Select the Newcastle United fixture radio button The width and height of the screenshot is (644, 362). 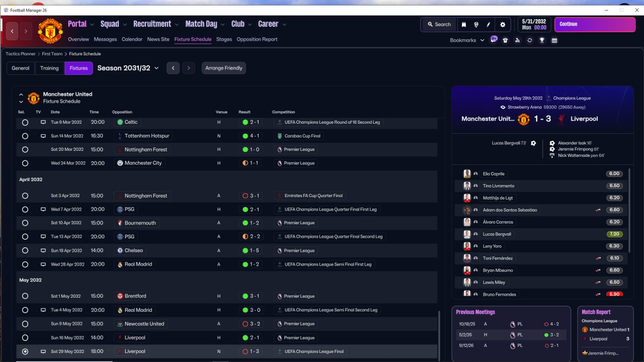pos(25,324)
